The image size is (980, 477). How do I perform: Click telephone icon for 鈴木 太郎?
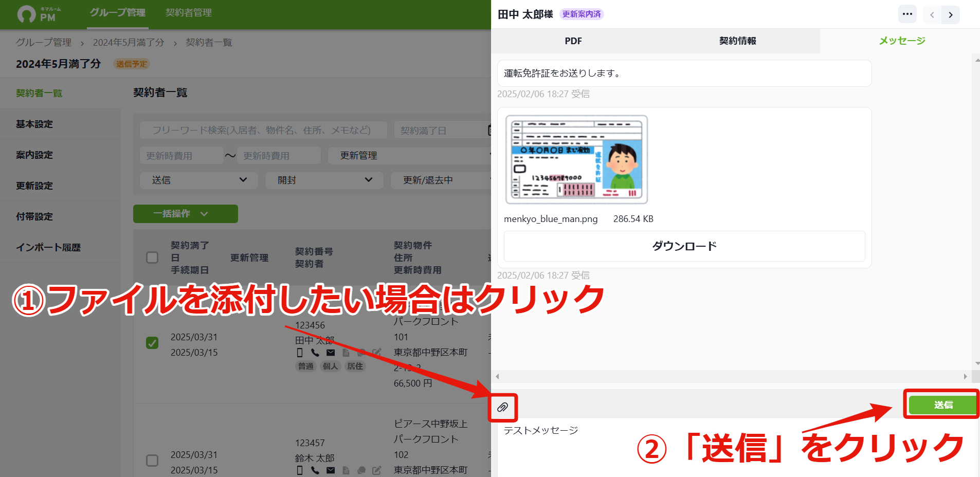[x=315, y=470]
